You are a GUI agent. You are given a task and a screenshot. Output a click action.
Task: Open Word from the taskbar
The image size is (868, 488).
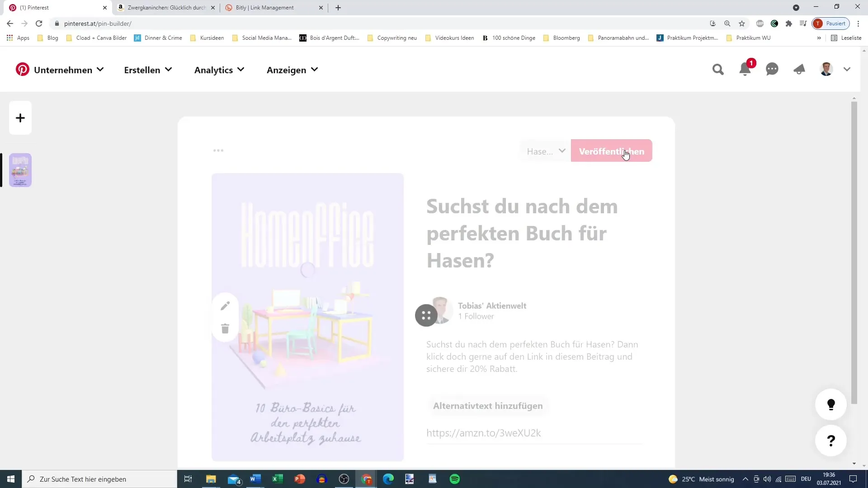(x=255, y=479)
